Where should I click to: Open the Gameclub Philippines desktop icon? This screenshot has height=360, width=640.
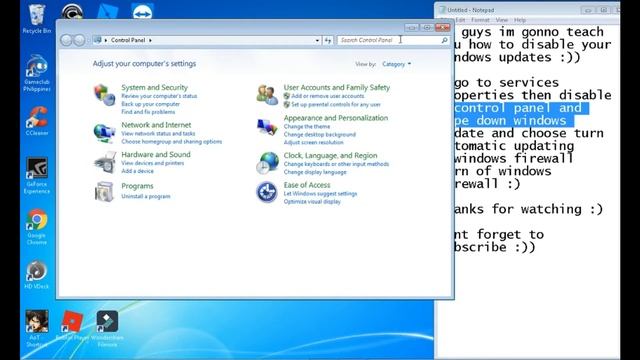point(37,73)
